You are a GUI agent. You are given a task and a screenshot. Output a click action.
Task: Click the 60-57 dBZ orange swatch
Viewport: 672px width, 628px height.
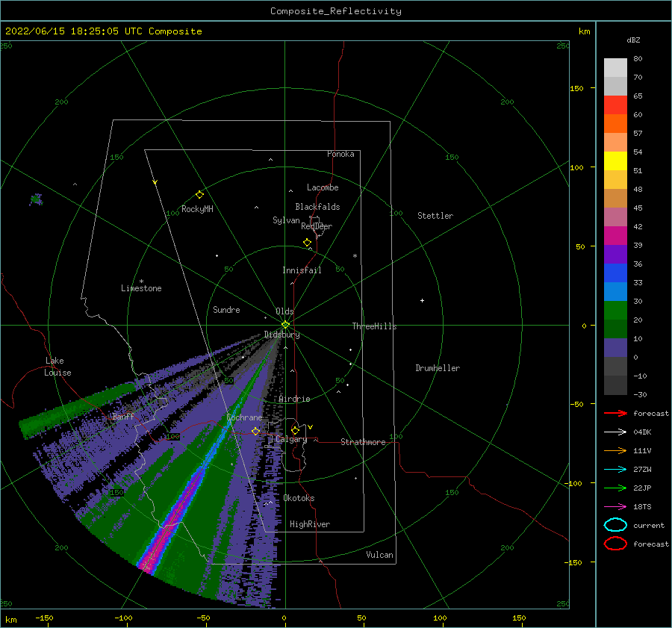coord(615,124)
